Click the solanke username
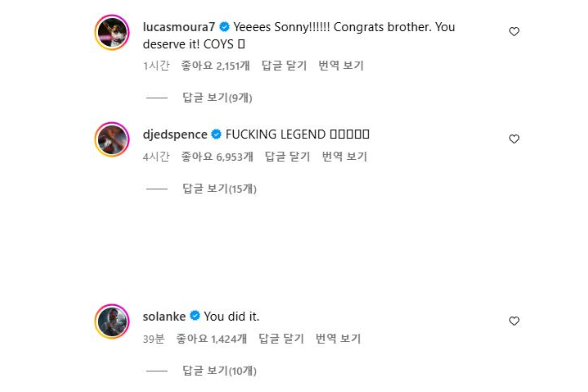 (164, 317)
